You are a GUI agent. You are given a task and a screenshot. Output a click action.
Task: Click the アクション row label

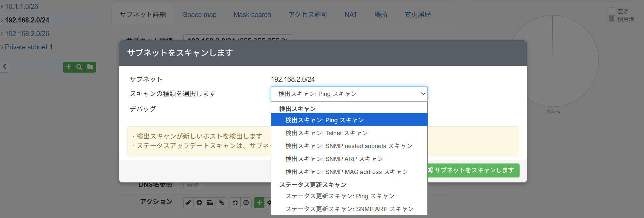(156, 202)
